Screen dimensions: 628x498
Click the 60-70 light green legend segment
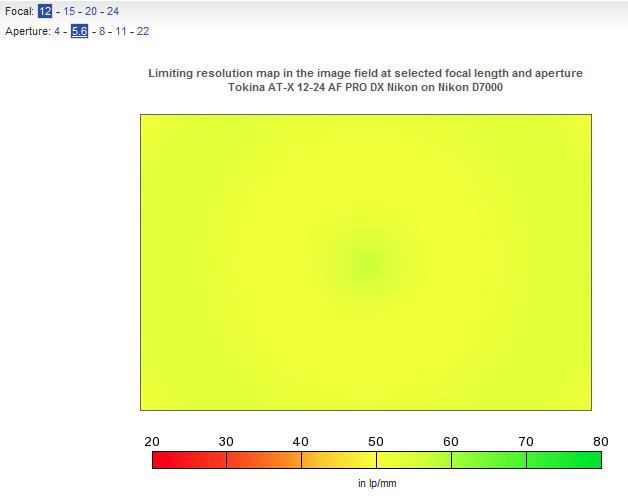coord(489,460)
